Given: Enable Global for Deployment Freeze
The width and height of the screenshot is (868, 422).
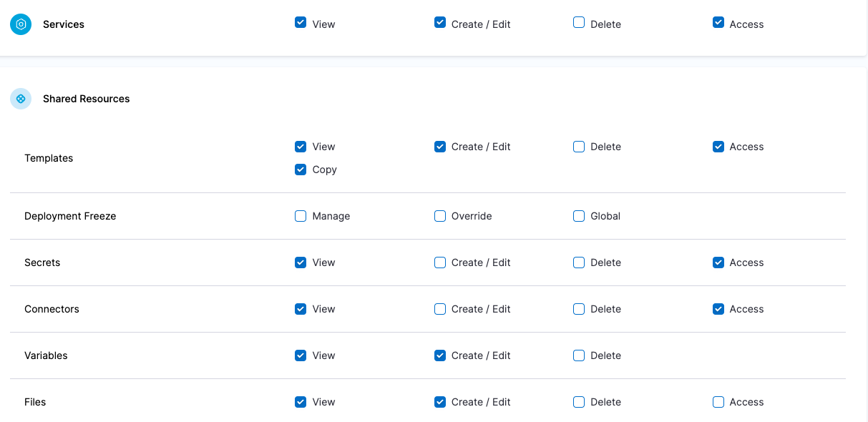Looking at the screenshot, I should pyautogui.click(x=578, y=215).
